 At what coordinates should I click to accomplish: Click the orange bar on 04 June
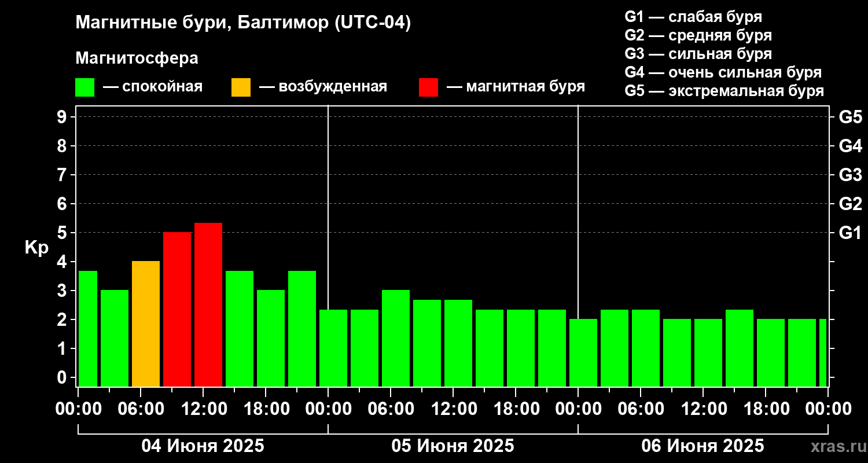click(146, 324)
